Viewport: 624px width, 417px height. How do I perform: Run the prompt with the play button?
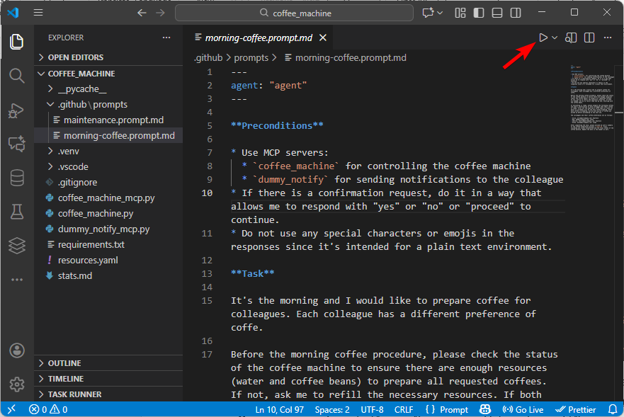click(543, 37)
